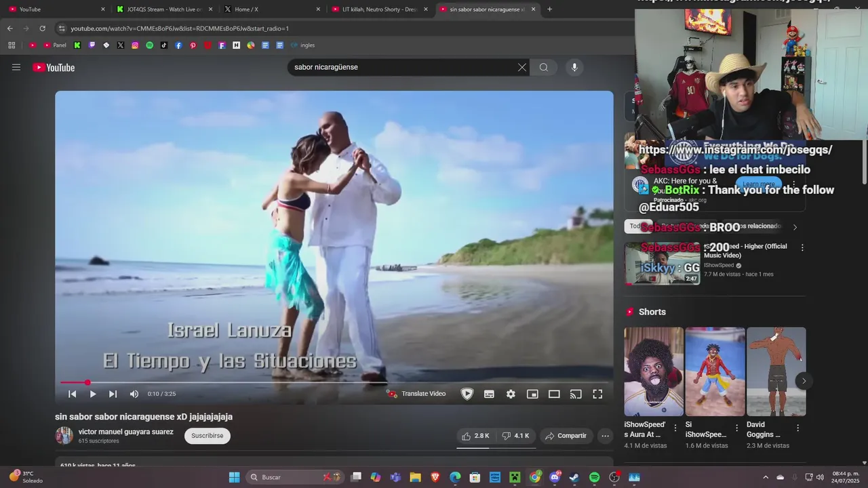Show next Shorts with arrow
Image resolution: width=868 pixels, height=488 pixels.
804,381
